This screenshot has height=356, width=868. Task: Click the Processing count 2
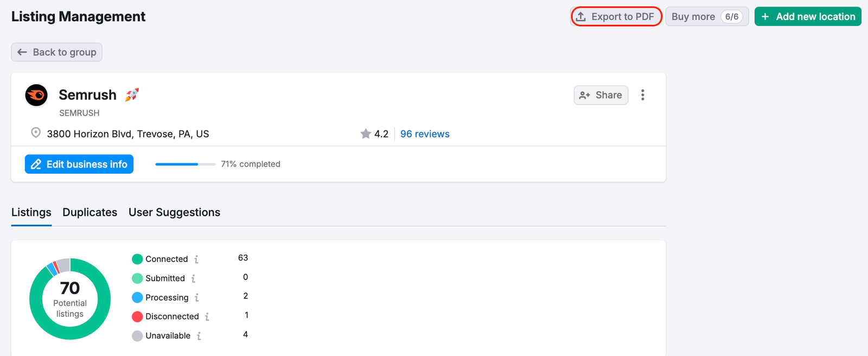246,296
